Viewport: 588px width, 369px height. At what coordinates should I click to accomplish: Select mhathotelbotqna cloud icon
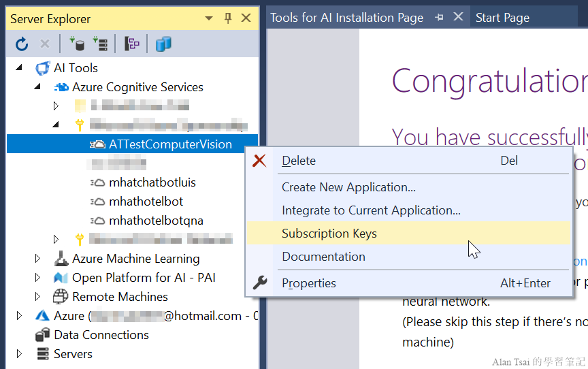(97, 221)
